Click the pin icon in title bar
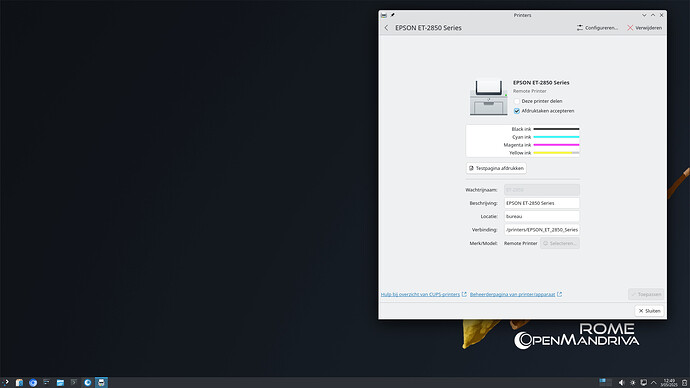Image resolution: width=690 pixels, height=388 pixels. (x=393, y=15)
